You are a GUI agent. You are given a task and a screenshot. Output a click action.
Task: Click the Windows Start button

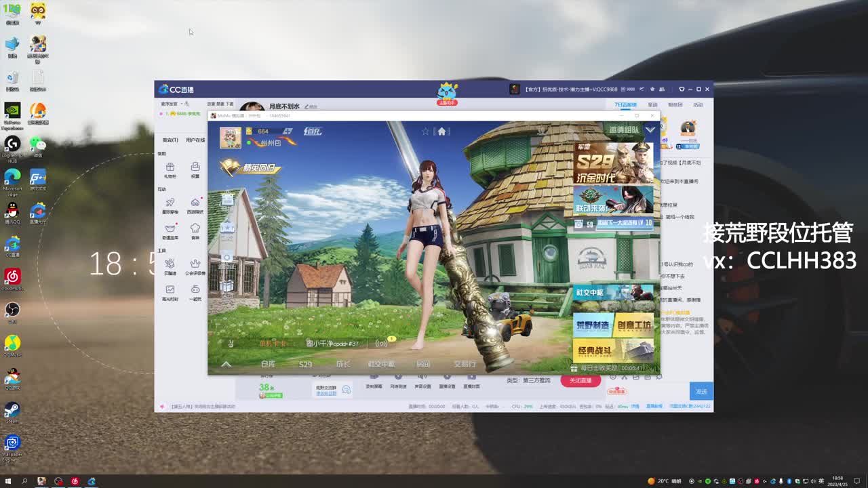(8, 481)
